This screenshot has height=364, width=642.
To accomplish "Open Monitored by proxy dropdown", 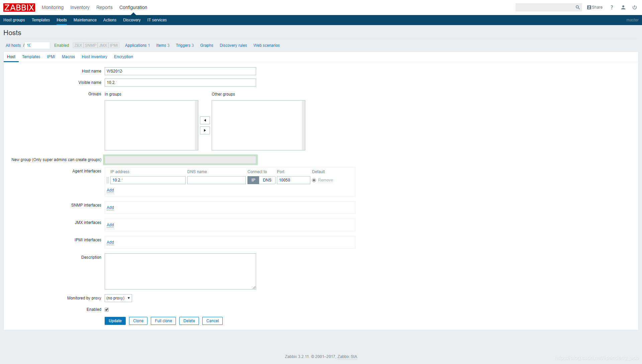I will pyautogui.click(x=118, y=298).
